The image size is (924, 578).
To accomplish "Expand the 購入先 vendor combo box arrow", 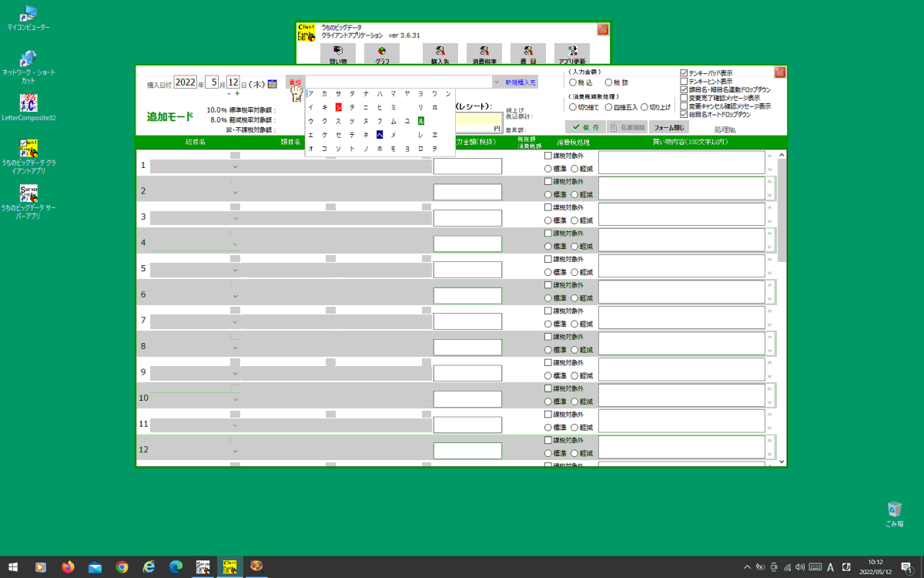I will (x=497, y=81).
